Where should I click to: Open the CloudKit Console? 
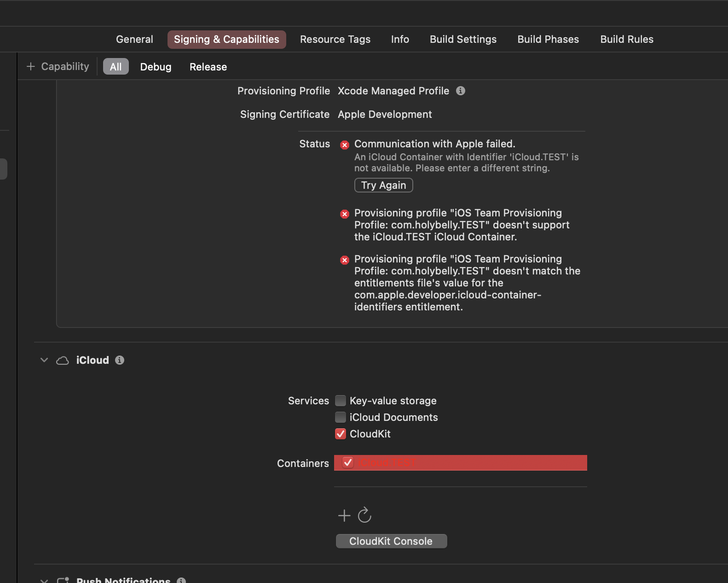pos(391,541)
